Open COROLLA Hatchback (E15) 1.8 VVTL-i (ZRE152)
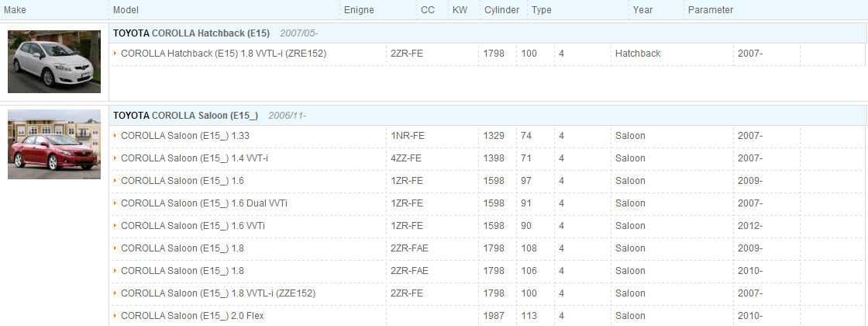 pyautogui.click(x=224, y=54)
